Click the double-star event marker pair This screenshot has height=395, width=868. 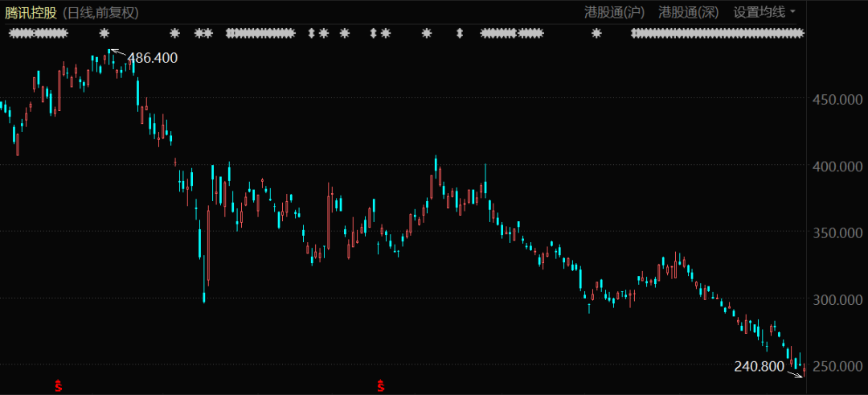[x=204, y=33]
